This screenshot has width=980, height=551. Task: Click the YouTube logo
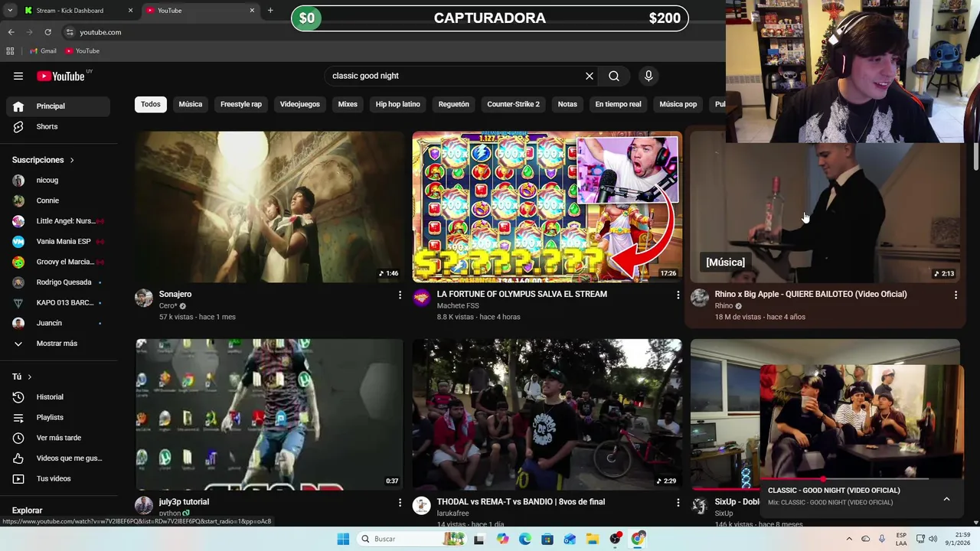(60, 76)
